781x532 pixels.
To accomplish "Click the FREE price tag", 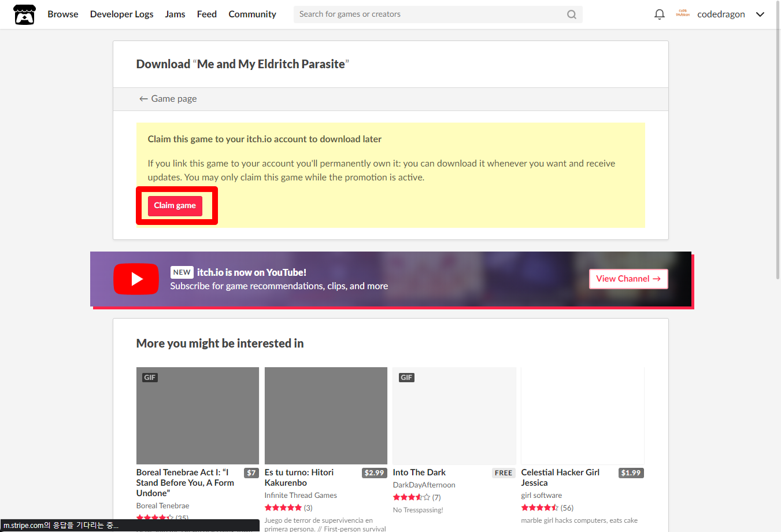I will point(504,473).
